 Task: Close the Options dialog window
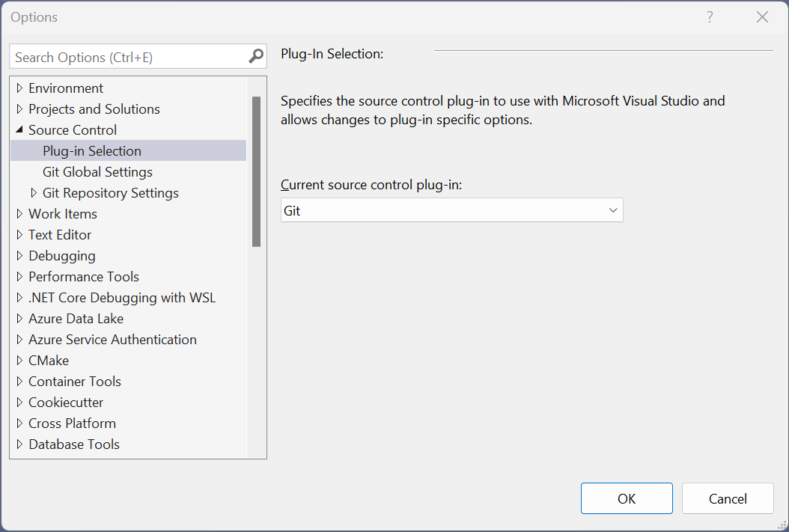point(762,17)
